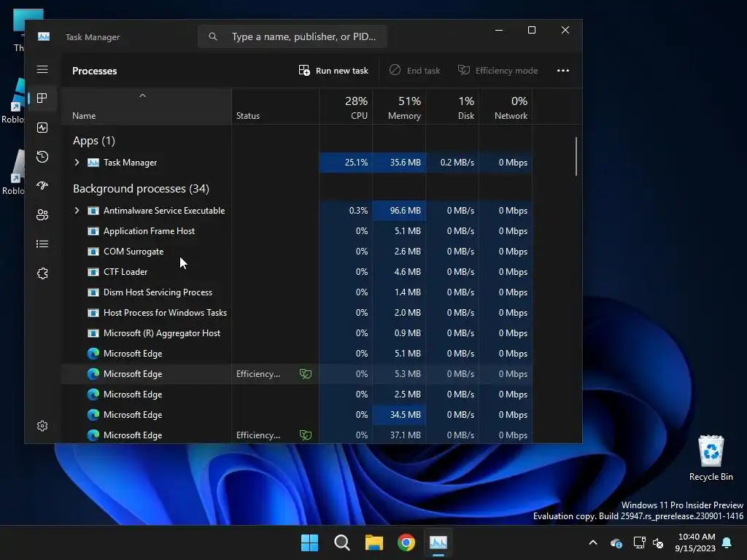Open taskbar Search
The height and width of the screenshot is (560, 747).
point(342,542)
